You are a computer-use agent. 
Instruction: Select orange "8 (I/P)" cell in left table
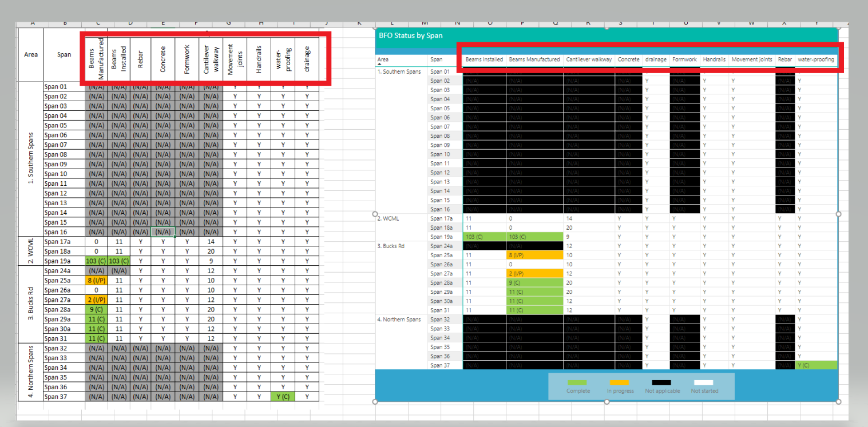(97, 281)
